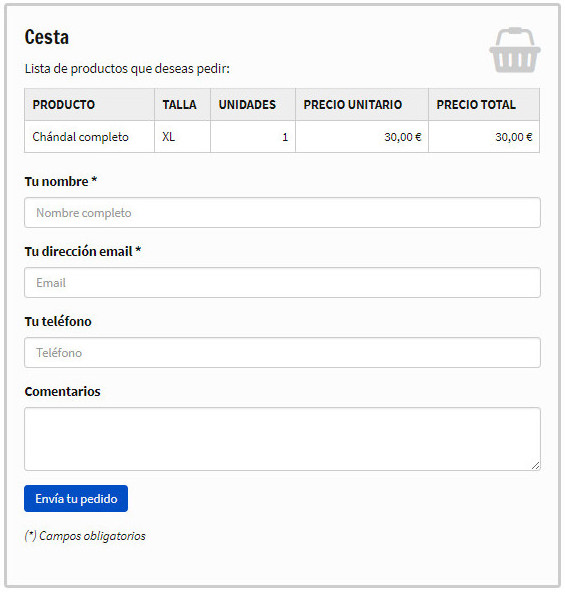Click the PRODUCTO column header
This screenshot has width=565, height=592.
90,105
